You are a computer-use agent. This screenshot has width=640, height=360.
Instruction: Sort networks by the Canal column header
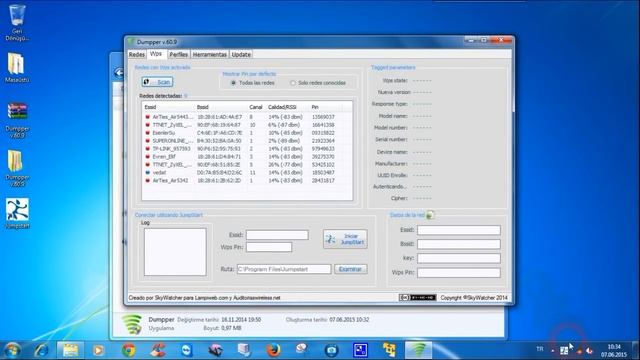256,107
